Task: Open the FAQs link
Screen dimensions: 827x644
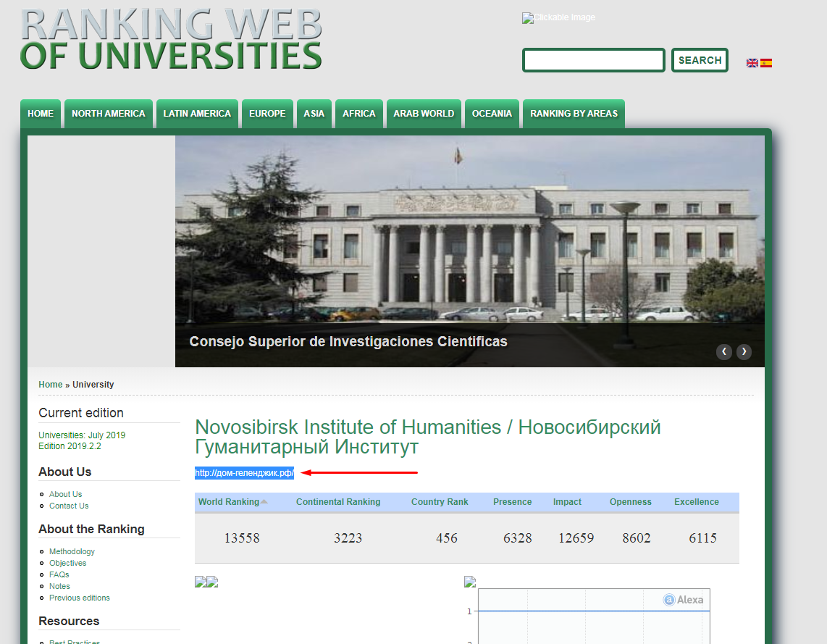Action: coord(59,574)
